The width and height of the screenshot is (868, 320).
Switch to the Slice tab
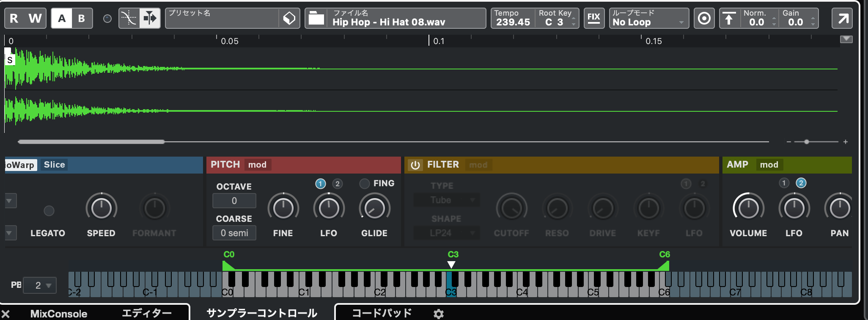click(x=54, y=165)
